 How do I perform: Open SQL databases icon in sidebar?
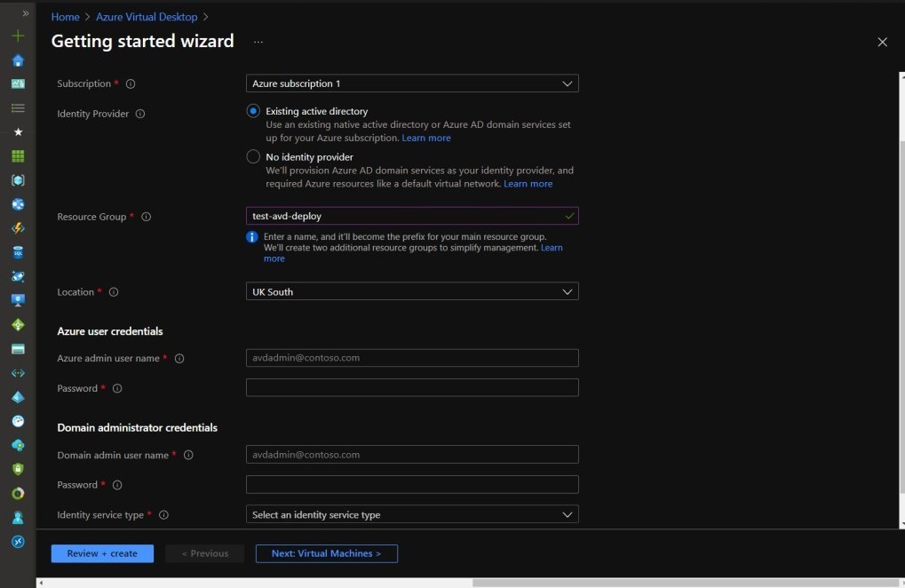coord(18,252)
